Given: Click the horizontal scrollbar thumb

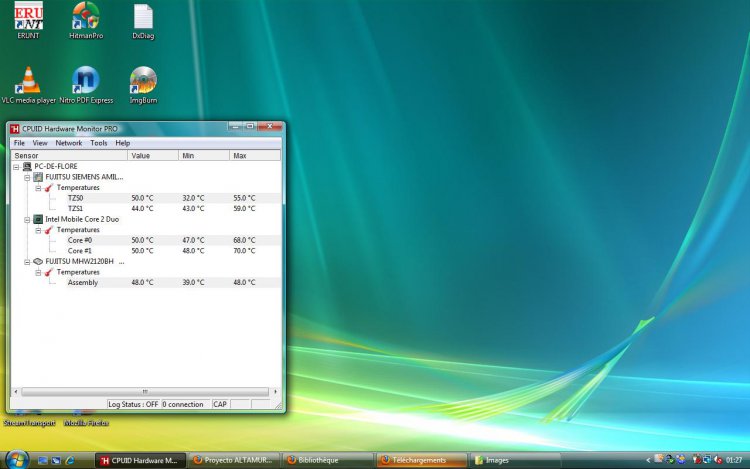Looking at the screenshot, I should [145, 392].
